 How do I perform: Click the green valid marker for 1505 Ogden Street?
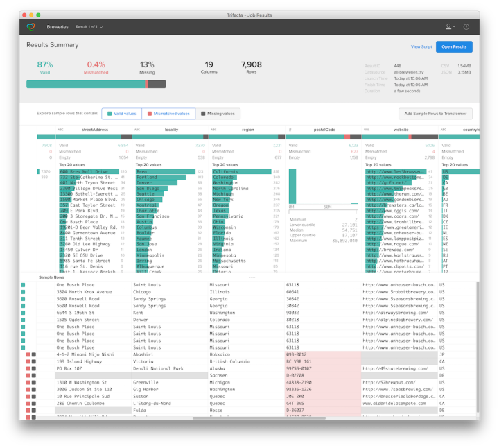pos(23,320)
